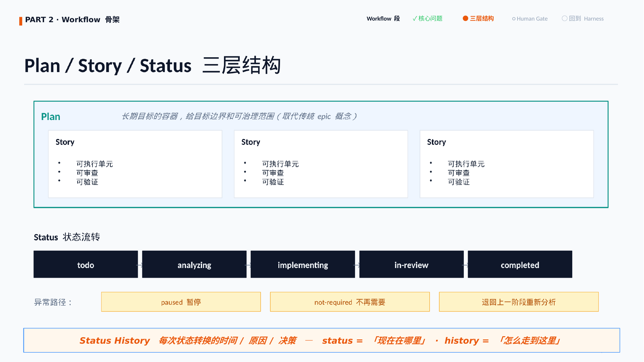Click the Status 状态流转 section heading
The image size is (644, 362).
click(x=67, y=237)
